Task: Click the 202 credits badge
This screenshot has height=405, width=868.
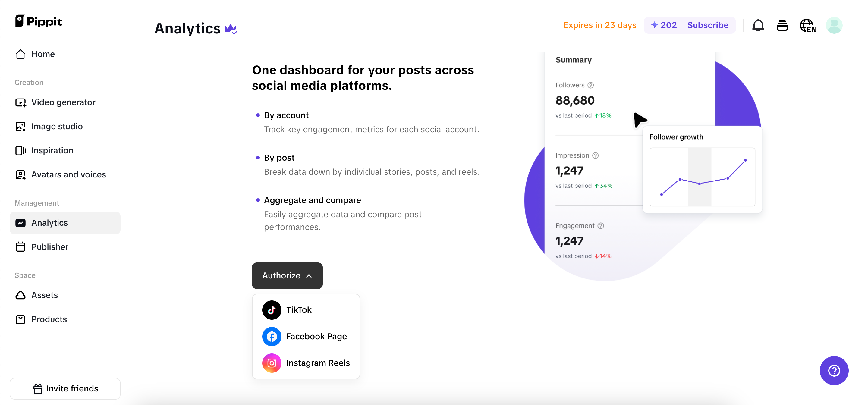Action: click(x=664, y=25)
